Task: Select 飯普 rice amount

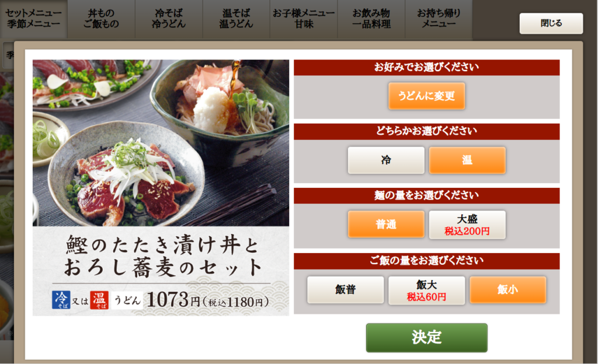Action: click(346, 290)
